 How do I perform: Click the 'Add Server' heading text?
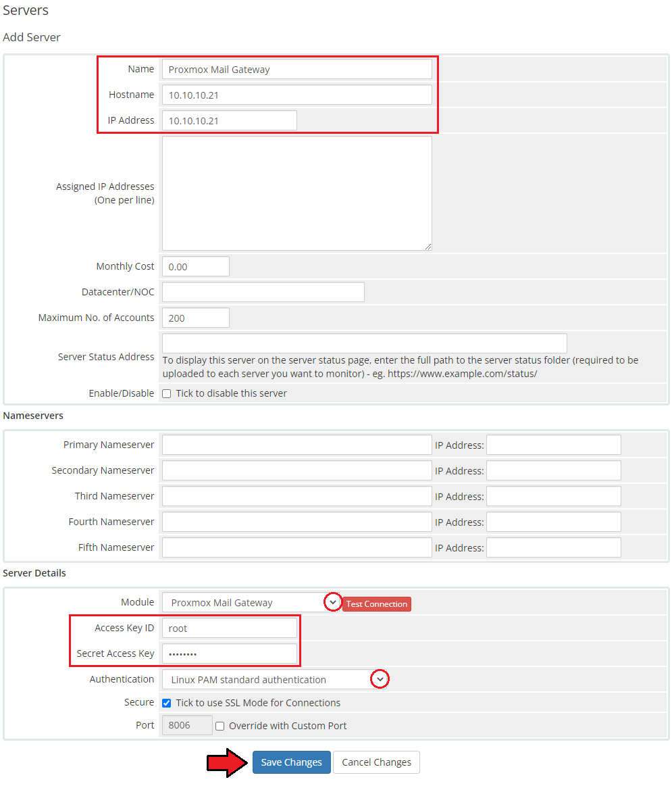click(x=32, y=37)
